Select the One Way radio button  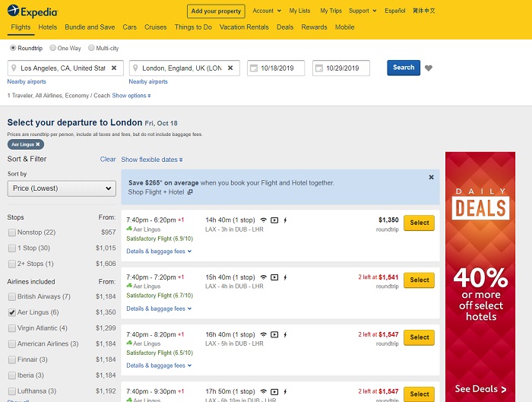[52, 48]
